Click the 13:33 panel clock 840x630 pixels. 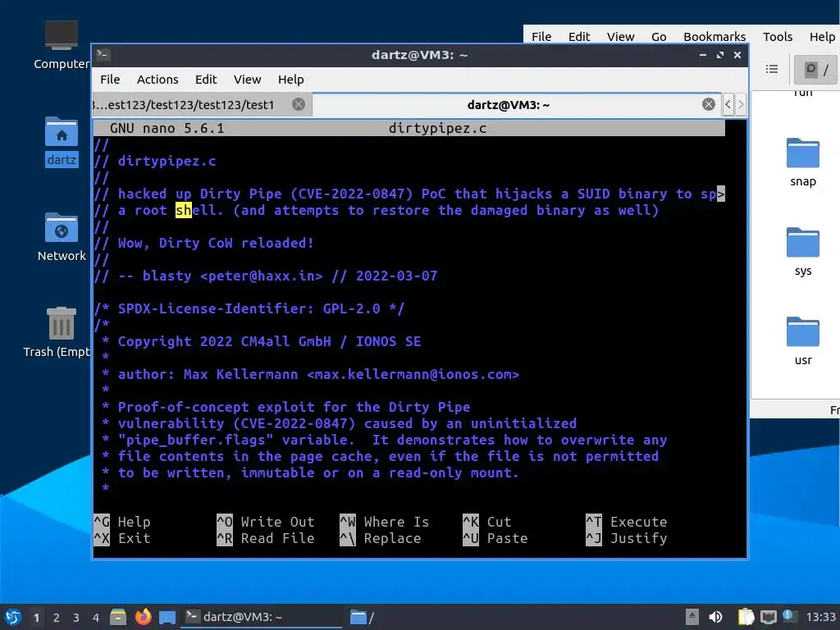[x=820, y=617]
